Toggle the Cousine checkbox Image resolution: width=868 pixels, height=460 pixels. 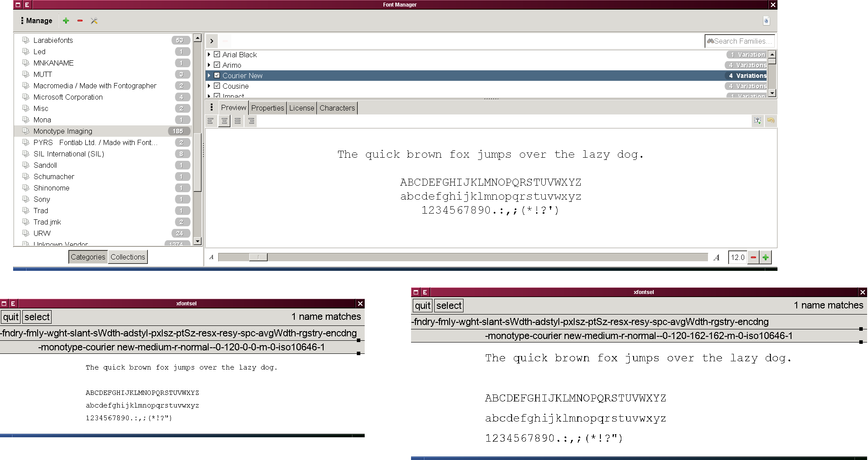217,86
